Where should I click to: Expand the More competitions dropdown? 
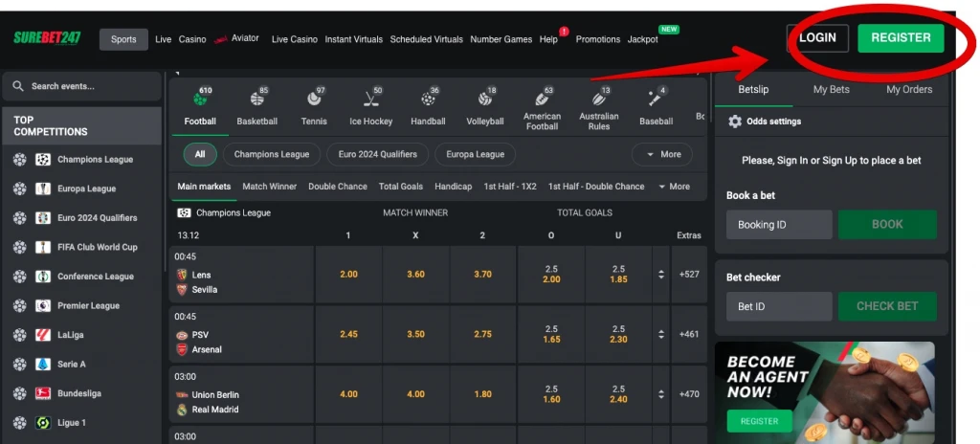tap(662, 154)
